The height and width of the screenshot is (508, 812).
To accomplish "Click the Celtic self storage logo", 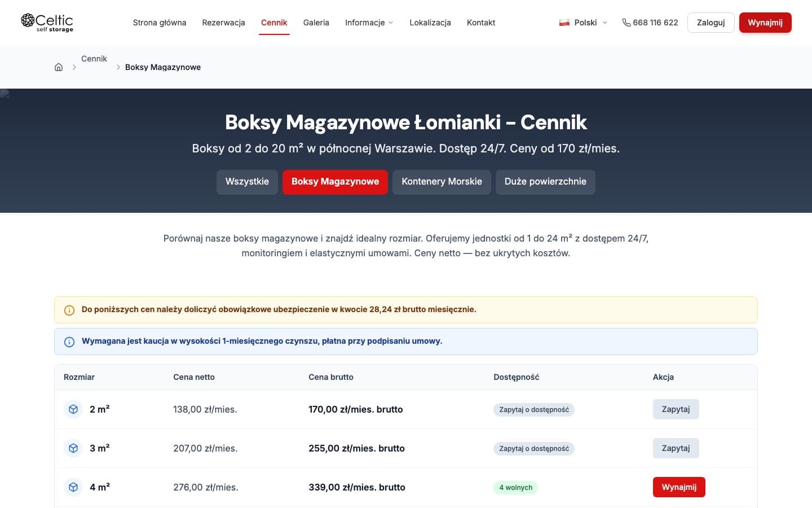I will pos(47,23).
